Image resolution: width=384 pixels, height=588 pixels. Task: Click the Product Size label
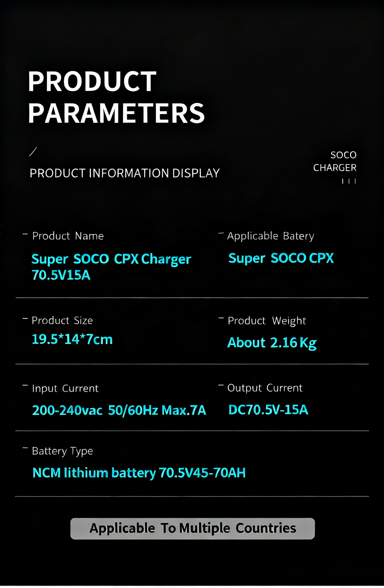click(62, 320)
